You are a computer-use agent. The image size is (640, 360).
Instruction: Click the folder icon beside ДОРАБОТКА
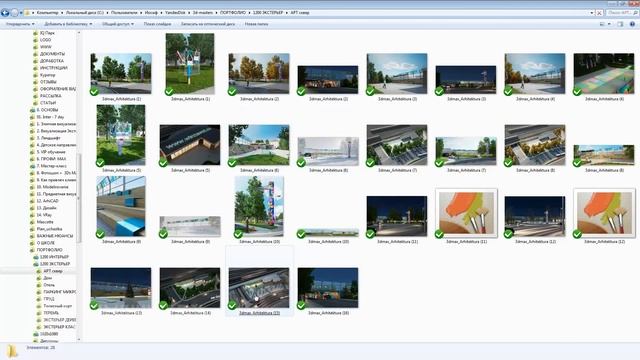36,61
